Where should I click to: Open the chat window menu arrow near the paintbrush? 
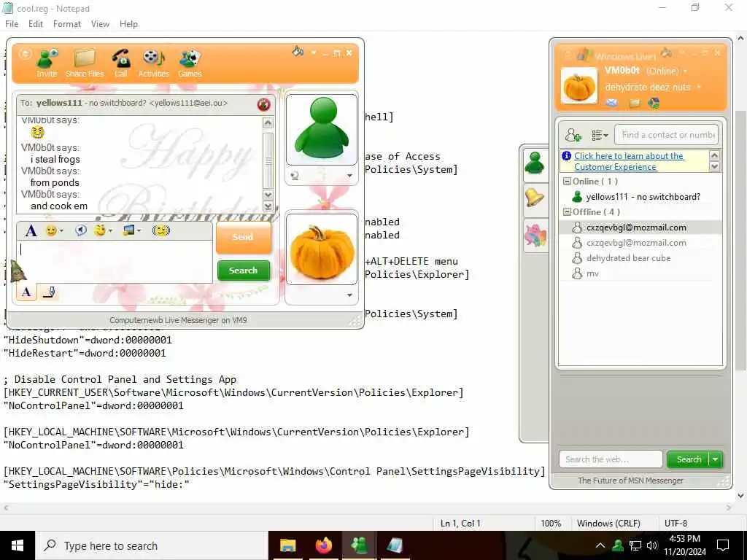[314, 52]
